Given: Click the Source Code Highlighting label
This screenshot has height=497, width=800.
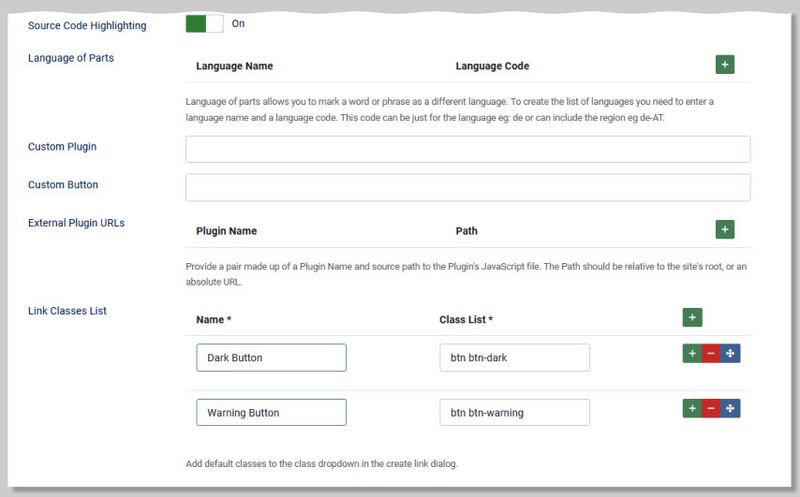Looking at the screenshot, I should [87, 26].
